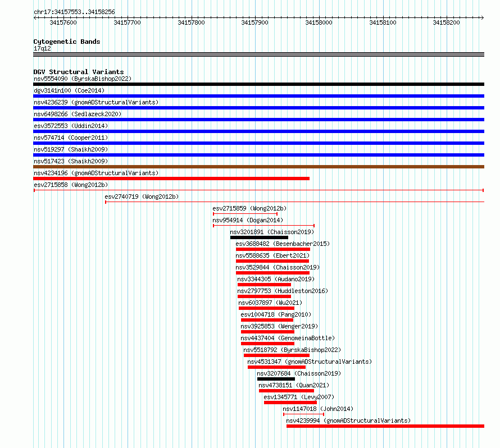The image size is (500, 448).
Task: Click nsv4437404 (GenomeinaBottle) label
Action: click(288, 338)
